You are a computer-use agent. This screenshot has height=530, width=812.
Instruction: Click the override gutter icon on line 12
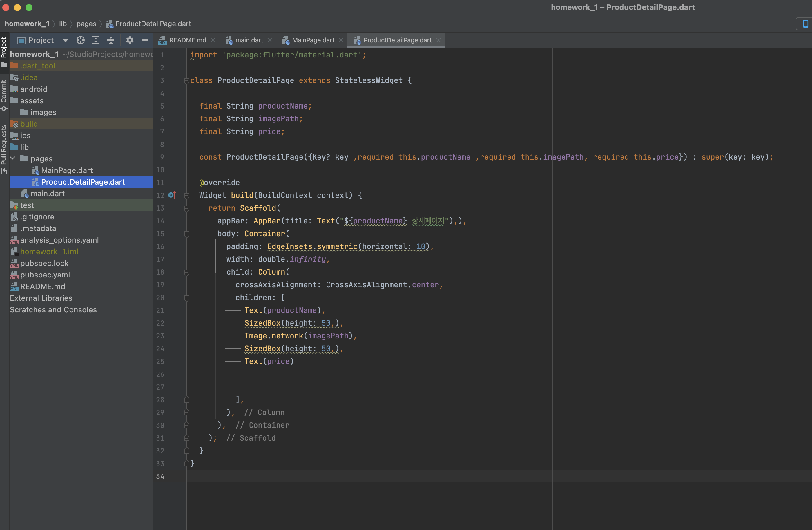point(172,195)
